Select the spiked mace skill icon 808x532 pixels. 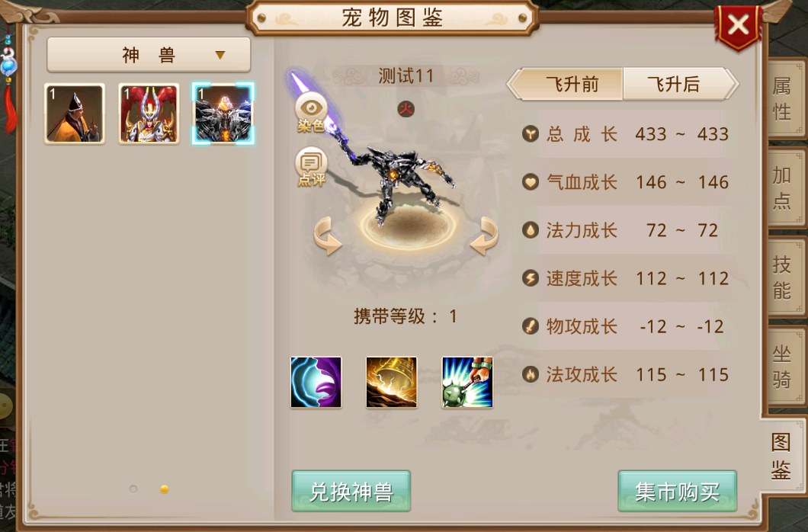(x=467, y=382)
